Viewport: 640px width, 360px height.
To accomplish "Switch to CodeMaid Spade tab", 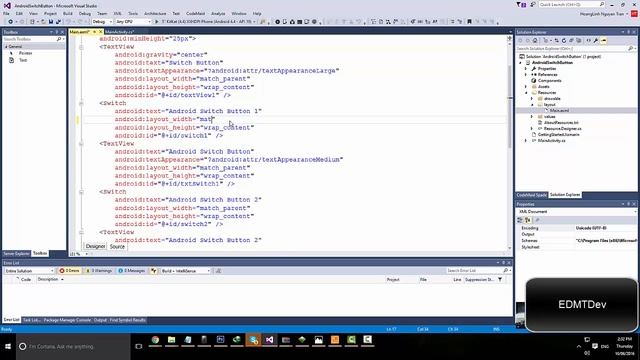I will (531, 195).
